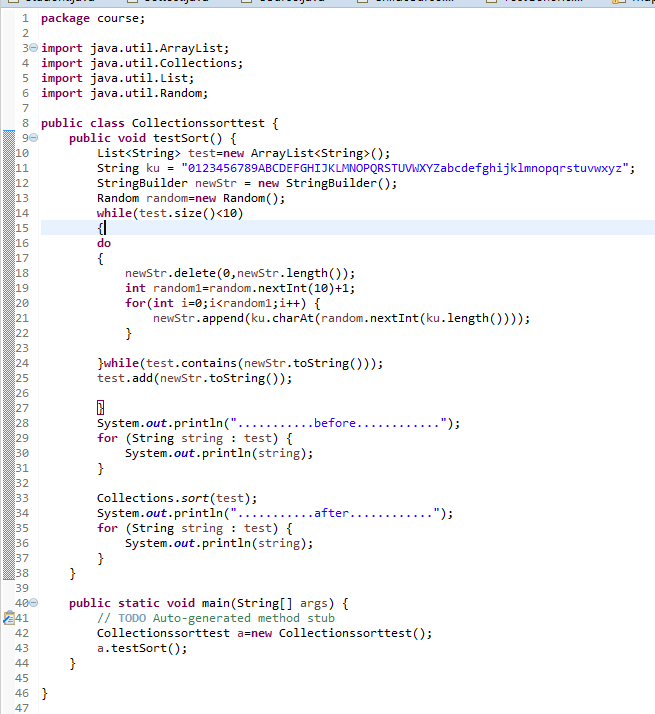The height and width of the screenshot is (714, 655).
Task: Click the "test.add(newStr.toString());" line
Action: tap(194, 378)
